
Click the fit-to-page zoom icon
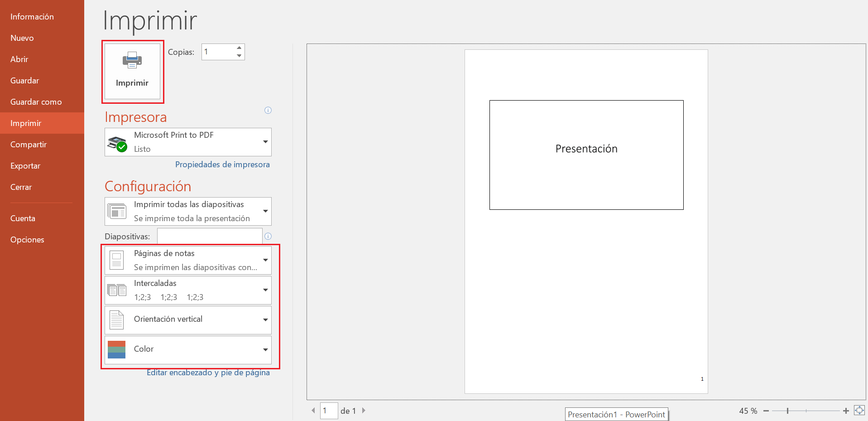859,411
